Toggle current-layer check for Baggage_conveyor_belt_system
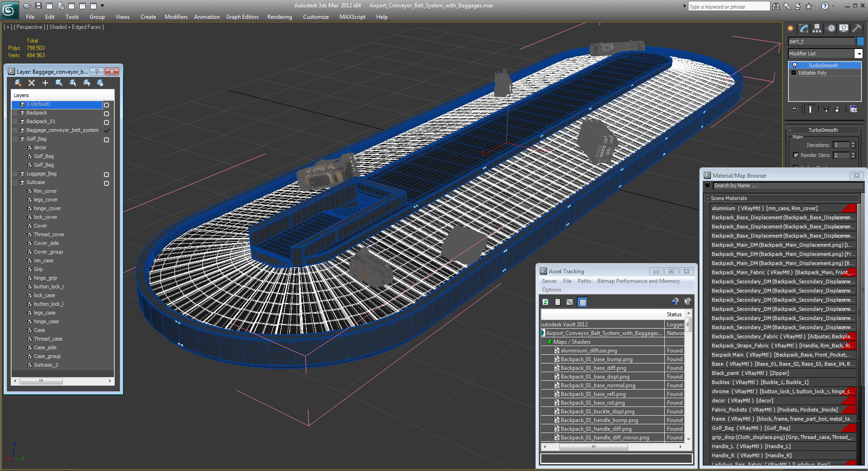The height and width of the screenshot is (471, 868). 106,130
